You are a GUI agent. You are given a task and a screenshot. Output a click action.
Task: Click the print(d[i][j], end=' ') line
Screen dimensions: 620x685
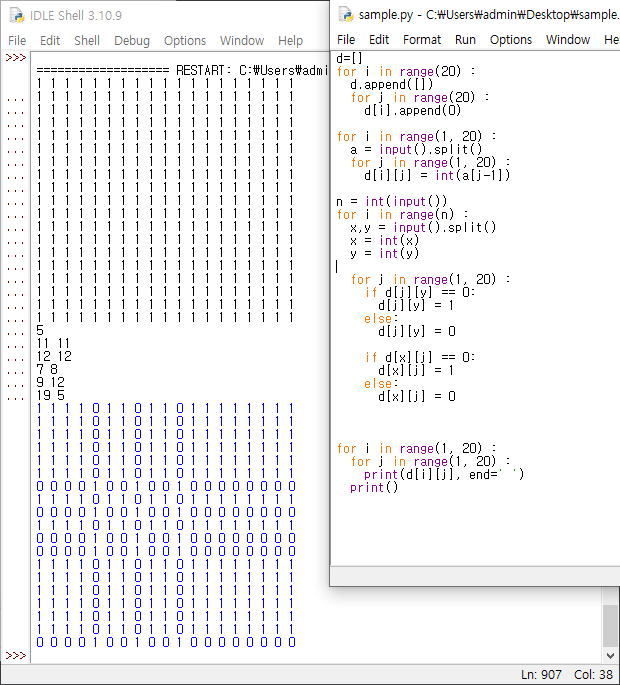tap(444, 474)
